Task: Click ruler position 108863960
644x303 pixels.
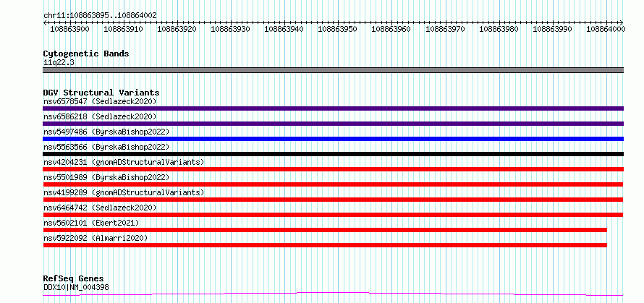Action: 391,29
